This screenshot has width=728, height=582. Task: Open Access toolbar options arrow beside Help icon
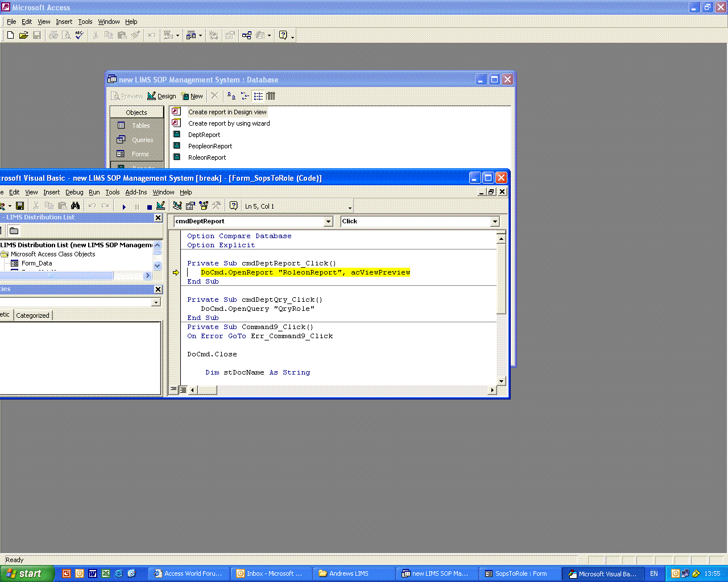(x=292, y=36)
